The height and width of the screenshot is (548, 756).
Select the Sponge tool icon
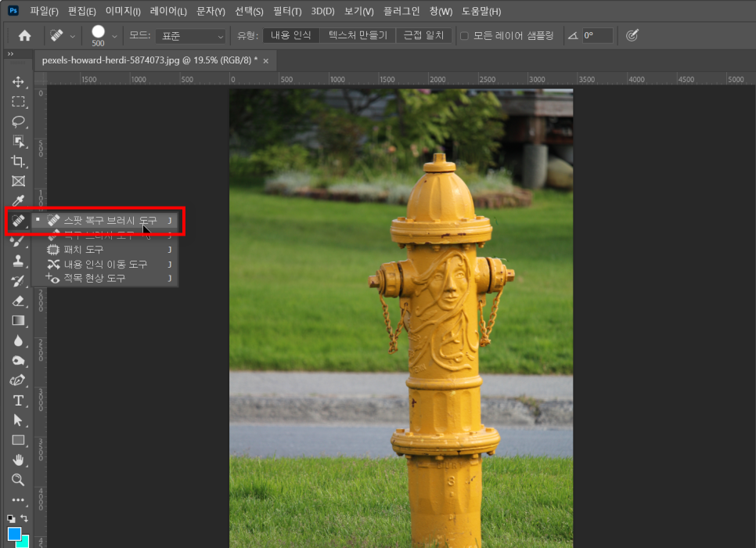[18, 360]
